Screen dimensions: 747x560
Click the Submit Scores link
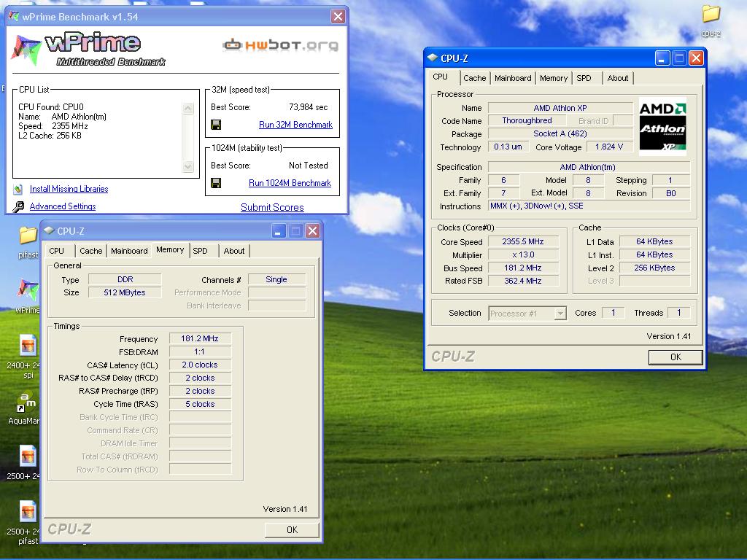pos(272,208)
